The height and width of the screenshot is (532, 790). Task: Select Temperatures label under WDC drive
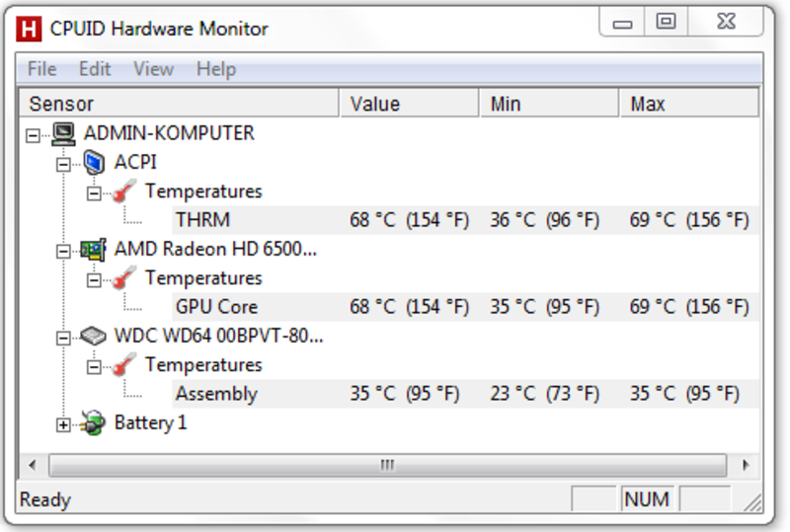coord(203,365)
